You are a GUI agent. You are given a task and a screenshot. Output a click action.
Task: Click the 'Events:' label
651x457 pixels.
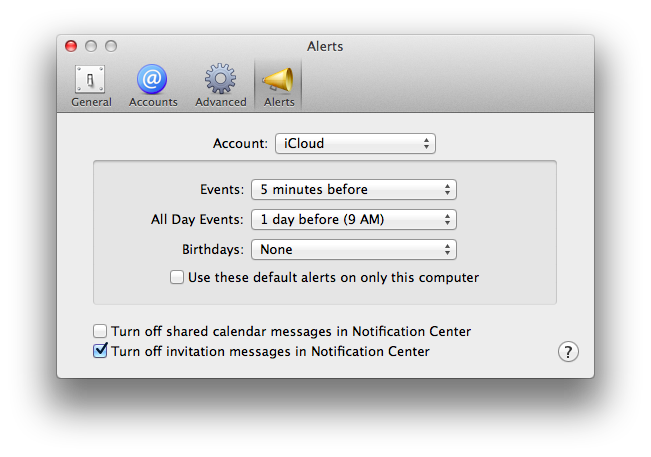tap(222, 190)
